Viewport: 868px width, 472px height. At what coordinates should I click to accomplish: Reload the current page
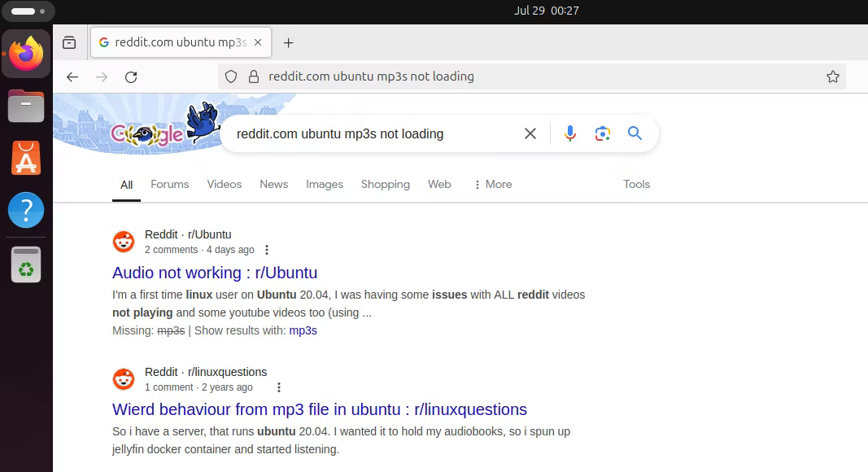[x=131, y=76]
